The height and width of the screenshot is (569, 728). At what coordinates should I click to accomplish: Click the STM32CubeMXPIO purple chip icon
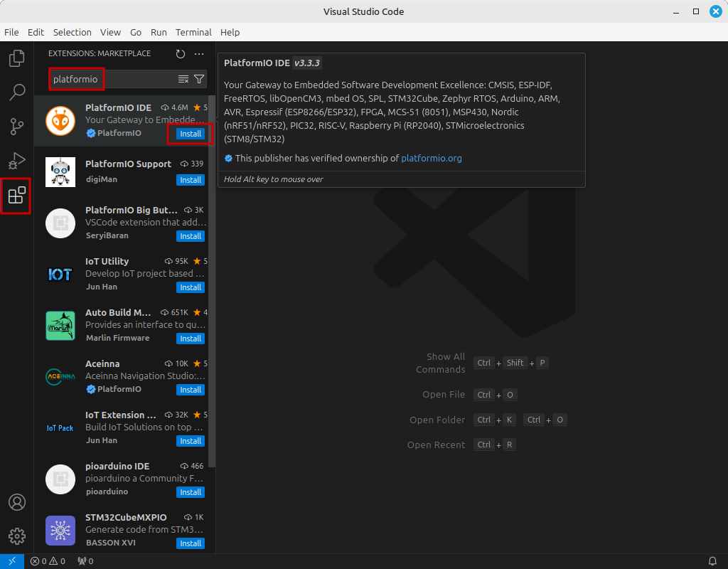tap(60, 531)
